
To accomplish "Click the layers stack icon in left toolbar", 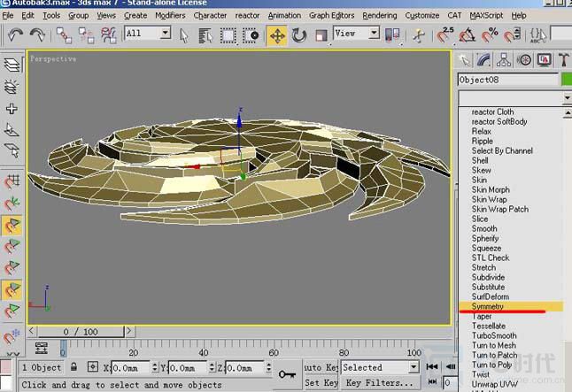I will (x=12, y=65).
